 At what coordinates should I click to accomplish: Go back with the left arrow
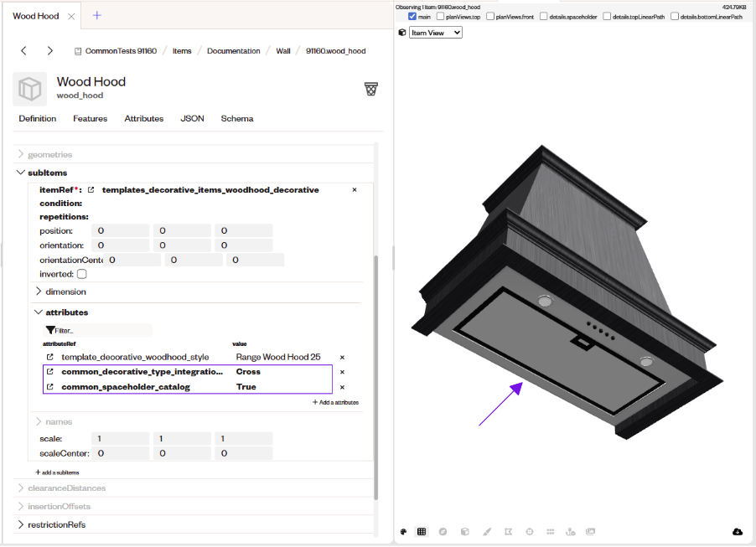coord(23,50)
